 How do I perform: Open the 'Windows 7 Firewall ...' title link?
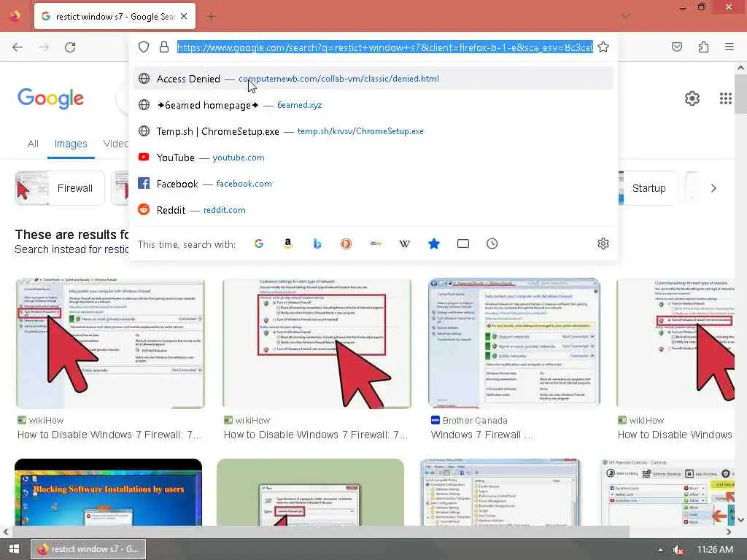(481, 435)
